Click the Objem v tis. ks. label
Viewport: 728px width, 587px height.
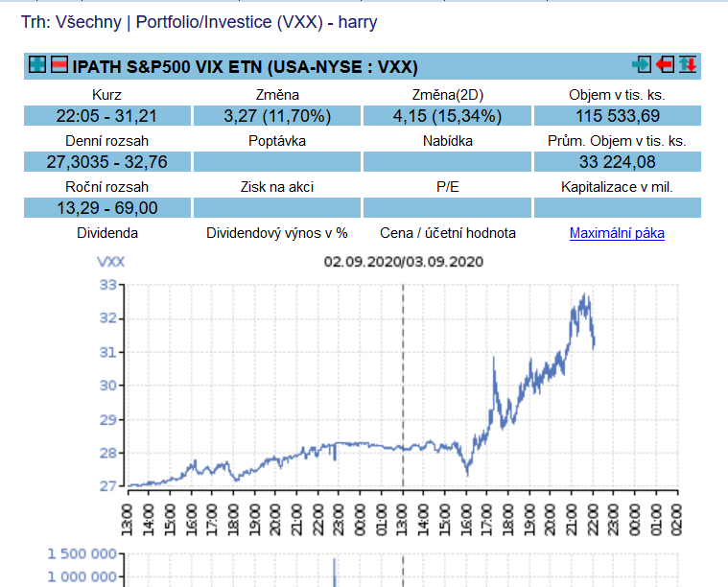pyautogui.click(x=617, y=95)
